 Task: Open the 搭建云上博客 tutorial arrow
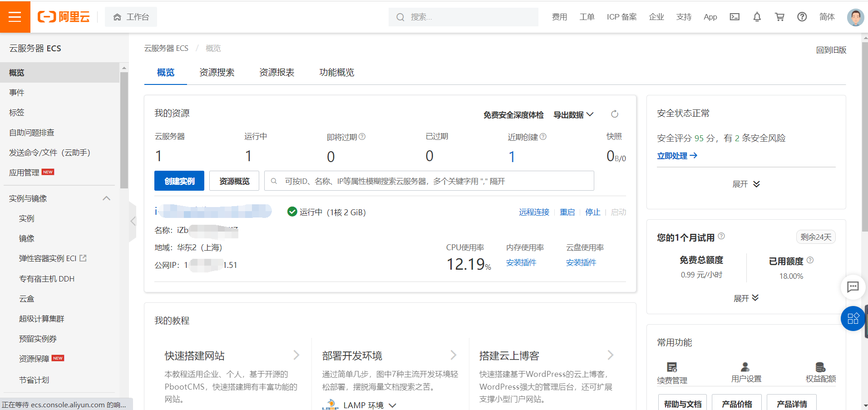pos(611,355)
